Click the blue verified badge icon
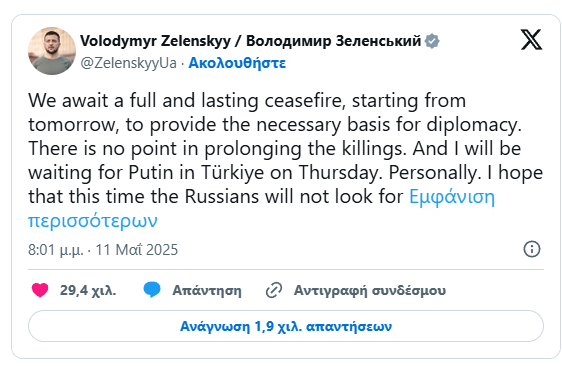 click(x=432, y=41)
